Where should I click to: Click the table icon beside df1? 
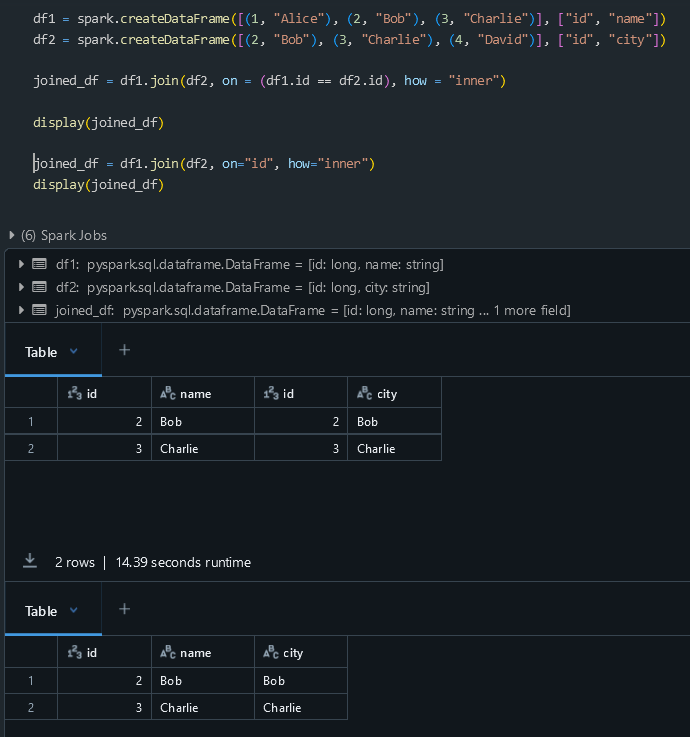point(39,264)
